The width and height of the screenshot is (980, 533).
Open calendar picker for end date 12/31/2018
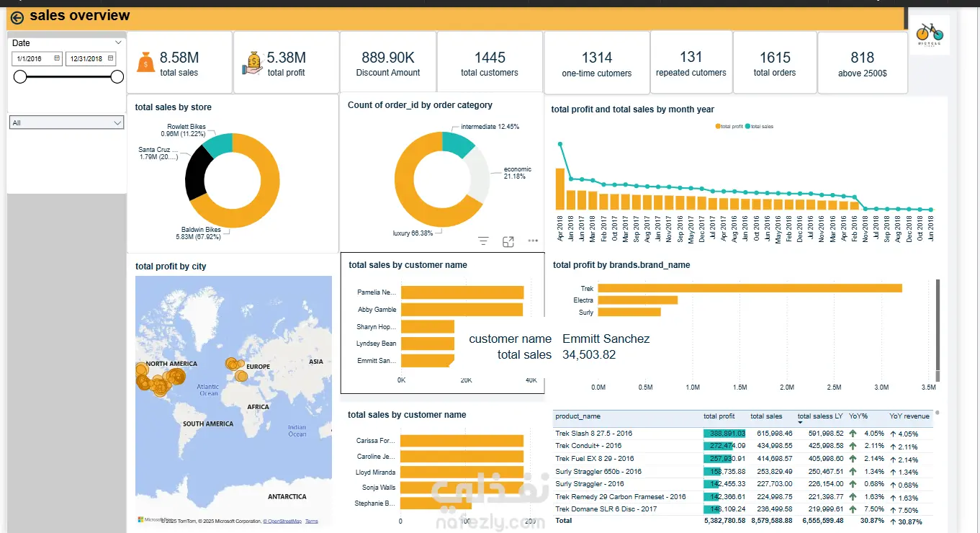pyautogui.click(x=110, y=59)
